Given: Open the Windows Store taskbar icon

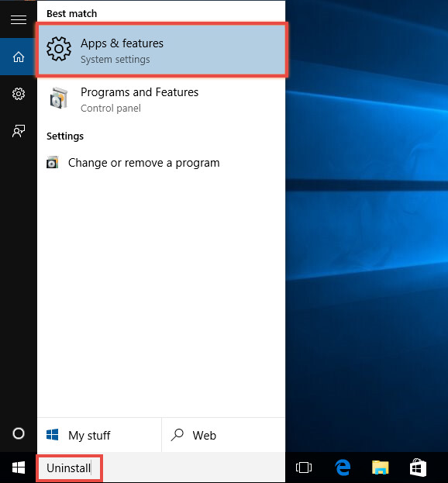Looking at the screenshot, I should click(418, 467).
